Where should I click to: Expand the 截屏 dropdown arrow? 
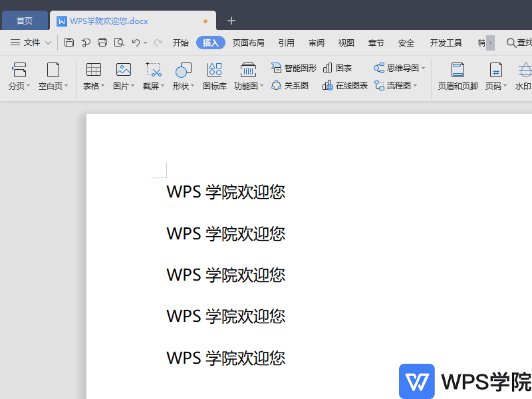(162, 86)
